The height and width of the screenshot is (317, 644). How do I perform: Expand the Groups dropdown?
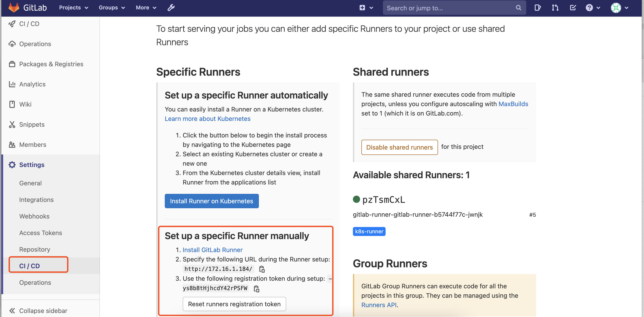(x=112, y=8)
